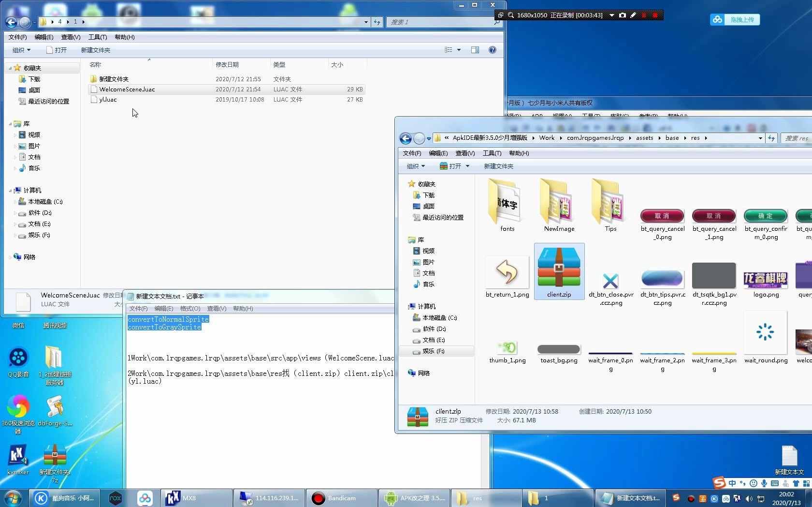Click 打开 button in left Explorer toolbar

tap(57, 50)
